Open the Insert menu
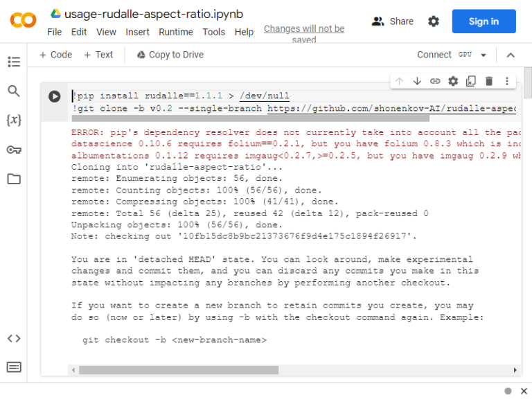 point(137,32)
